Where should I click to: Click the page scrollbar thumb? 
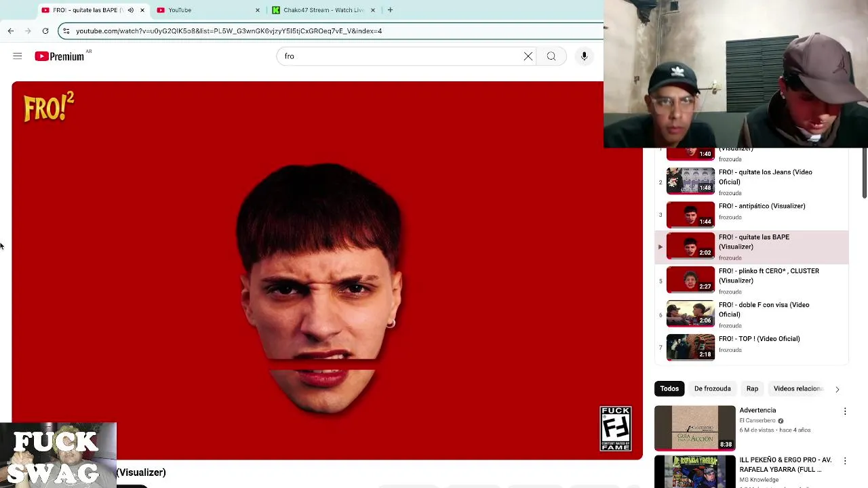tap(865, 173)
